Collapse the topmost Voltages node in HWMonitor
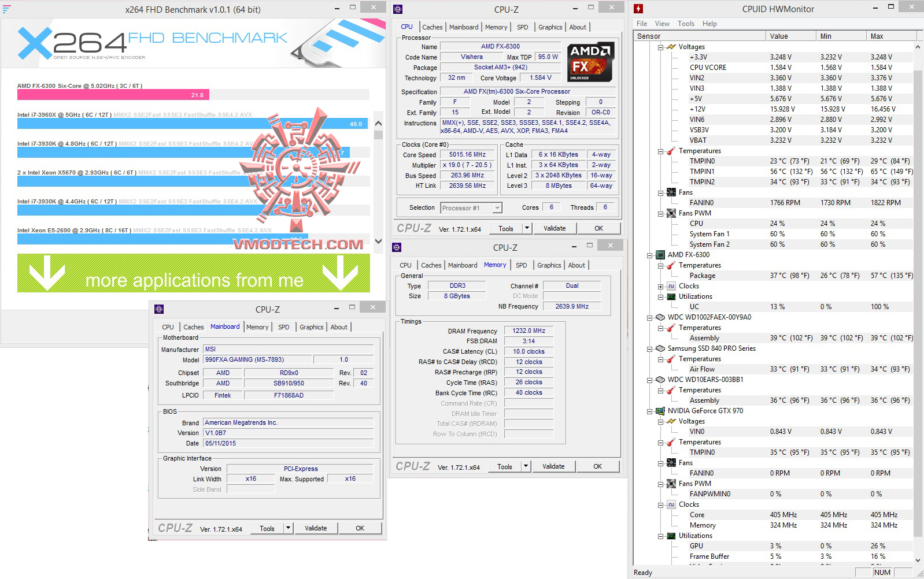This screenshot has height=579, width=924. (x=660, y=47)
